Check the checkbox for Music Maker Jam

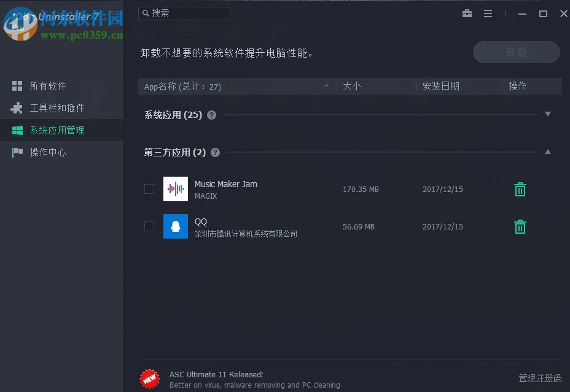coord(149,189)
